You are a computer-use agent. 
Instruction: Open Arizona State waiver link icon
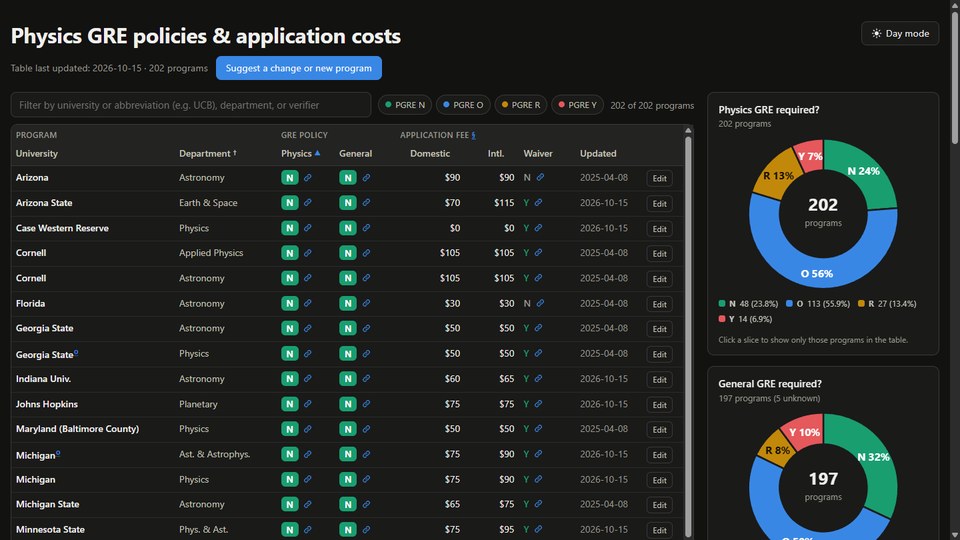(538, 202)
